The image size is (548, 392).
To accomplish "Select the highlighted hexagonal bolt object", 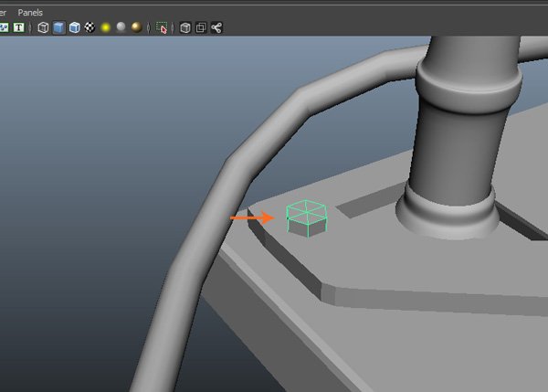I will click(x=307, y=218).
